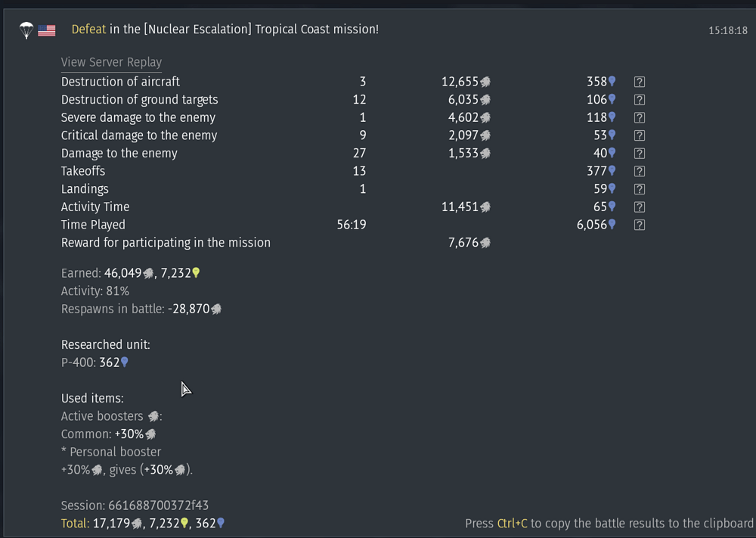756x538 pixels.
Task: Click the Ctrl+C copy battle results hint
Action: tap(609, 523)
